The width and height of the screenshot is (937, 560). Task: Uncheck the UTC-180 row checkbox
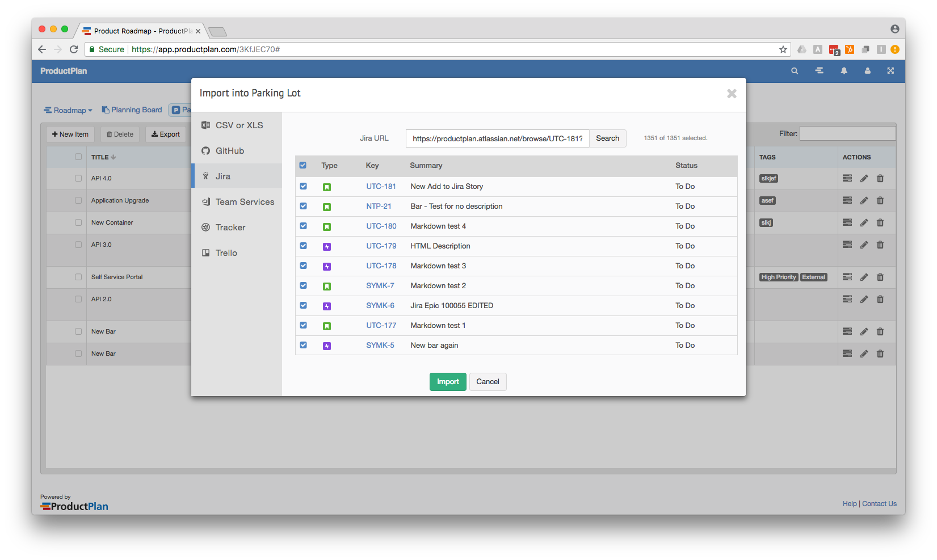click(303, 226)
